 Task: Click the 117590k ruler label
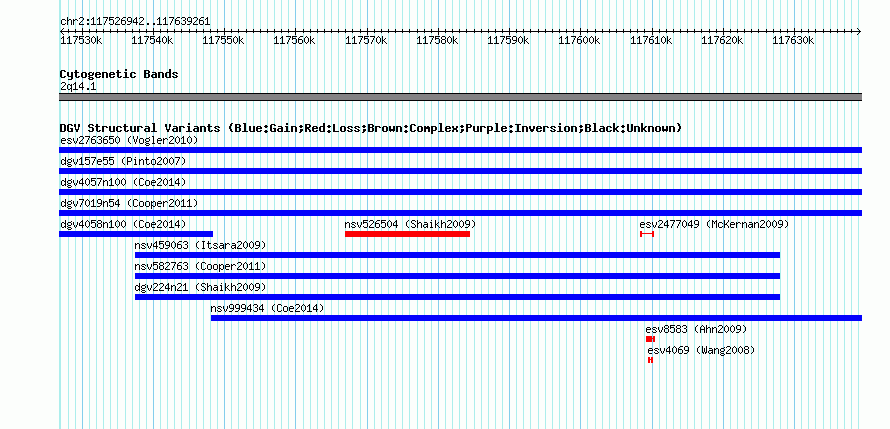(509, 40)
